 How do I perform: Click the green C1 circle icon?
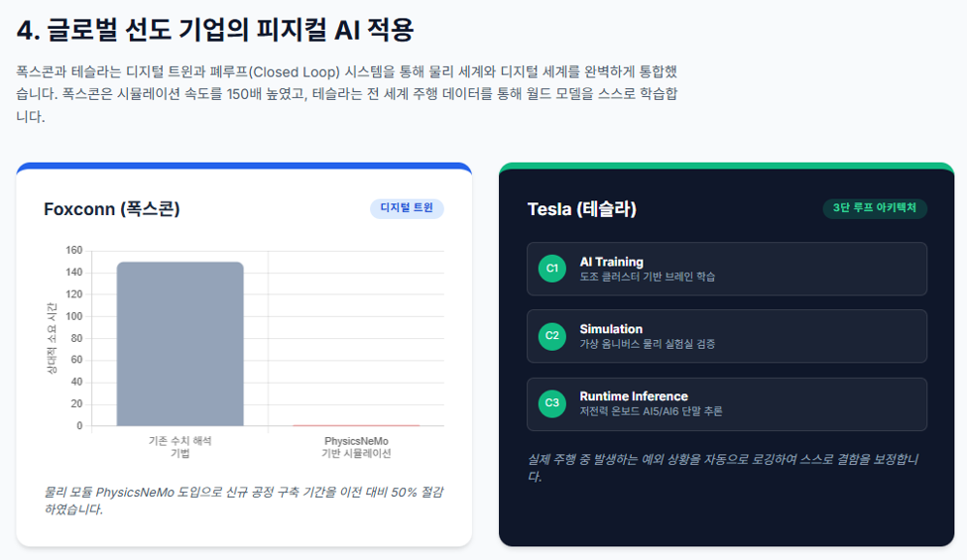click(x=552, y=269)
